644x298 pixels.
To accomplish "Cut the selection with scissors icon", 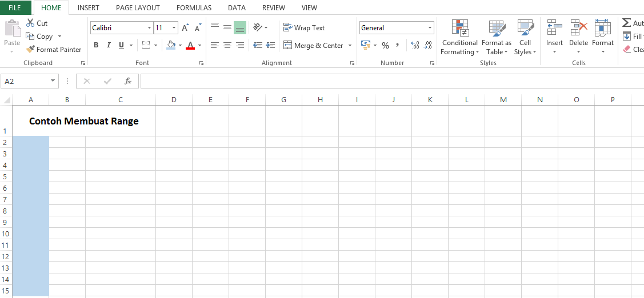I will click(x=30, y=23).
